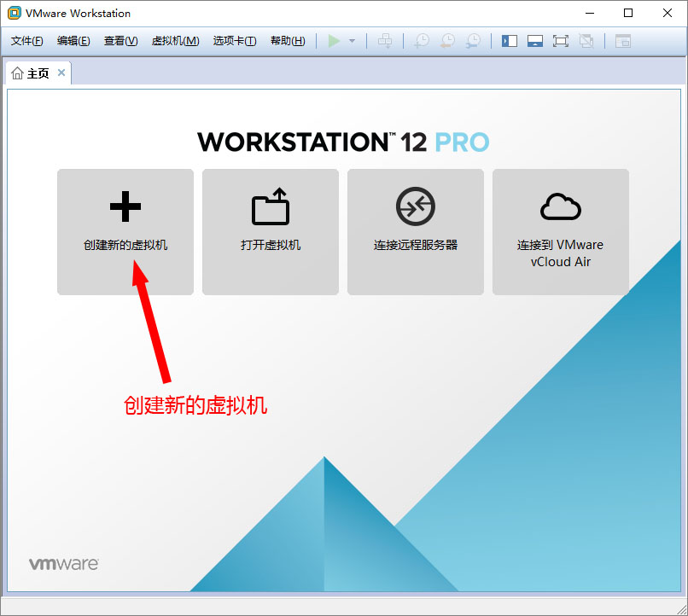Click the take snapshot clock icon
Screen dimensions: 688x616
421,41
